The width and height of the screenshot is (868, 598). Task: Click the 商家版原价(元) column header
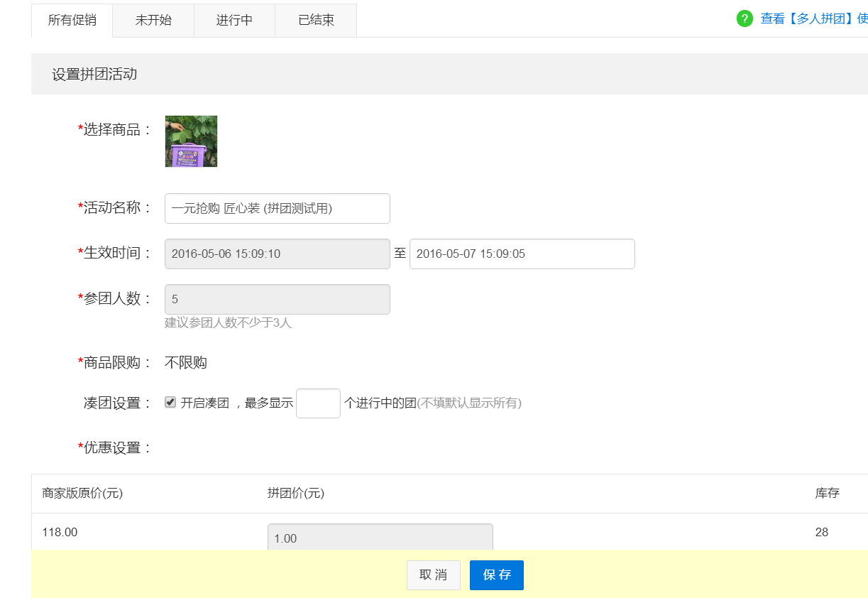(x=82, y=493)
